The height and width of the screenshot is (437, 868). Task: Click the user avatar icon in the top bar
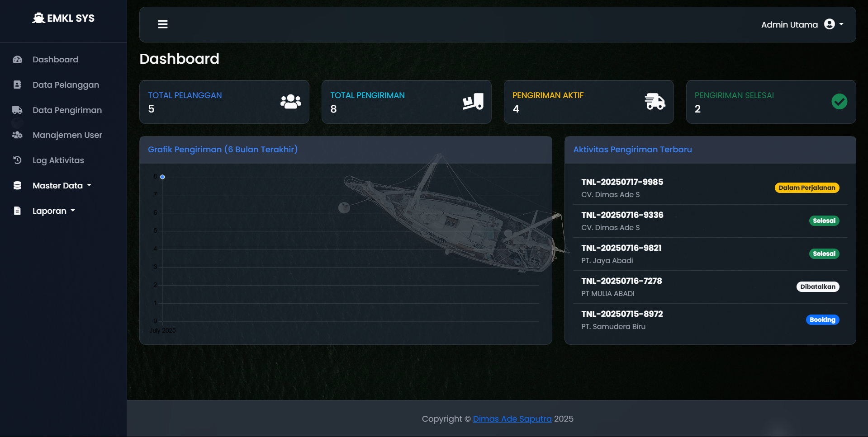point(830,24)
